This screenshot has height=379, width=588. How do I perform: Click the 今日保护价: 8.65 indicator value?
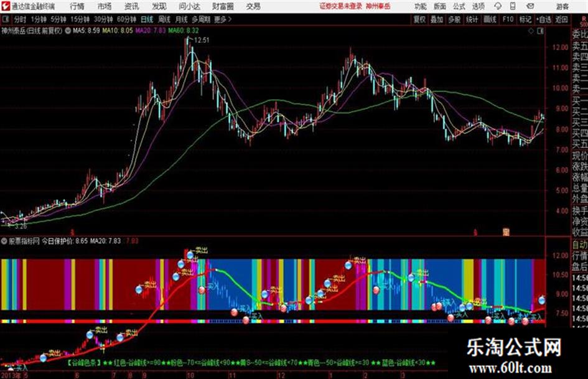tap(65, 241)
